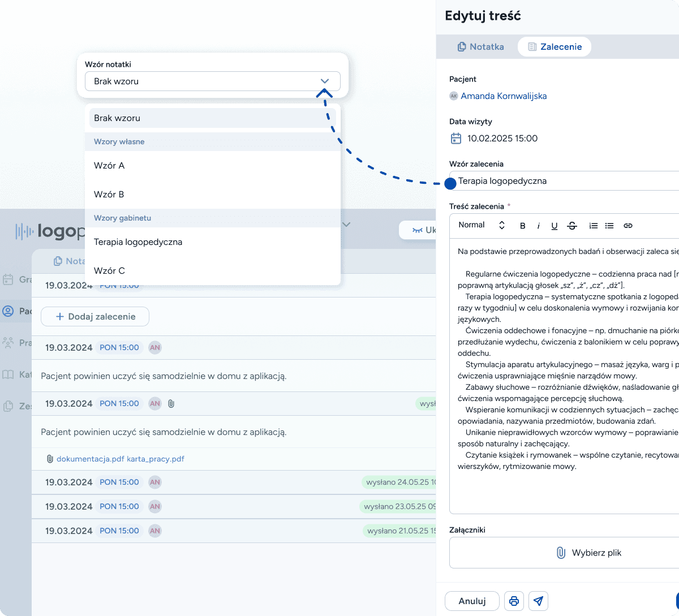Switch to the Zalecenie tab

[x=555, y=47]
